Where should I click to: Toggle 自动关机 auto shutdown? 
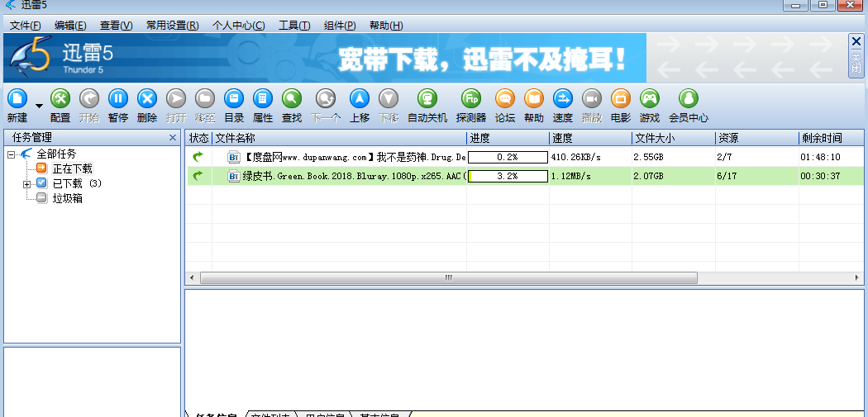pyautogui.click(x=427, y=100)
